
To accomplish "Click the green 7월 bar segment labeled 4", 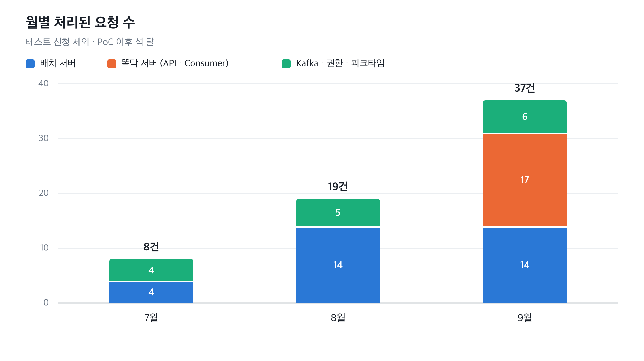I will point(151,270).
